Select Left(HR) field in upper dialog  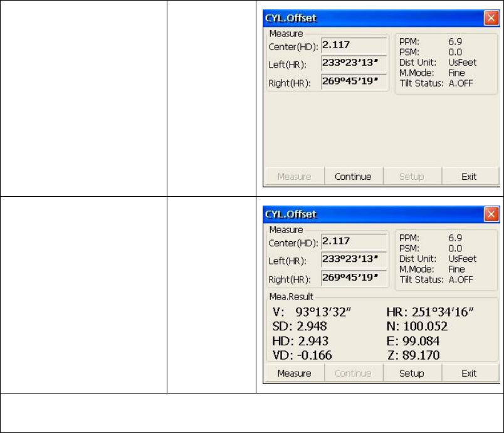tap(354, 63)
